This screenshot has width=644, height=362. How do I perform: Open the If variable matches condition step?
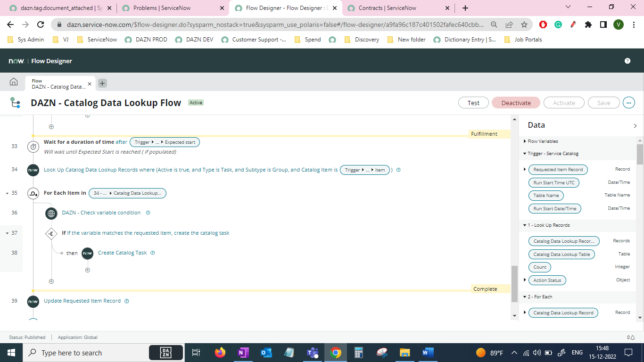click(x=148, y=233)
